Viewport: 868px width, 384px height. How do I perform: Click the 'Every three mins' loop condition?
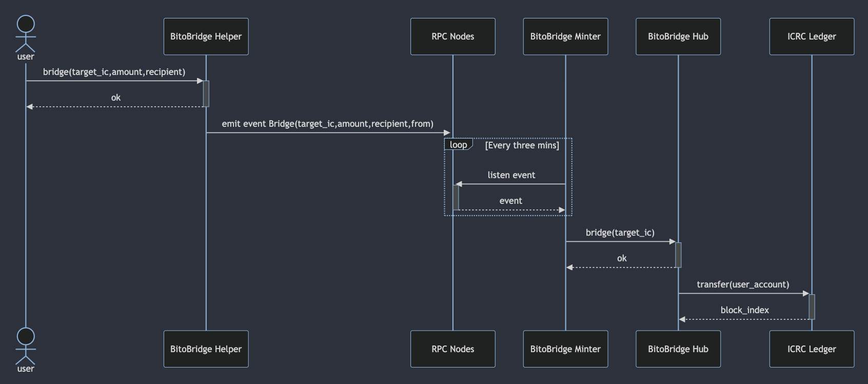(x=522, y=145)
